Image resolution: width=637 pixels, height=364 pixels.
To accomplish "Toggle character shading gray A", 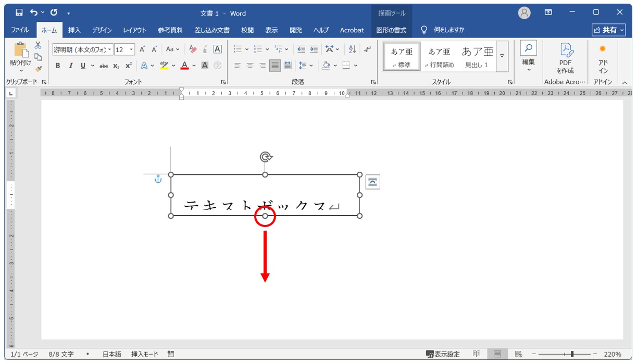I will [x=205, y=66].
